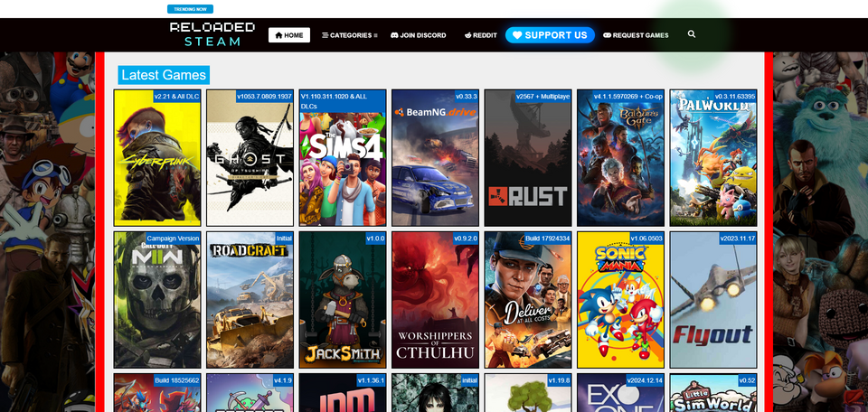868x412 pixels.
Task: Click the Support Us button
Action: (x=550, y=35)
